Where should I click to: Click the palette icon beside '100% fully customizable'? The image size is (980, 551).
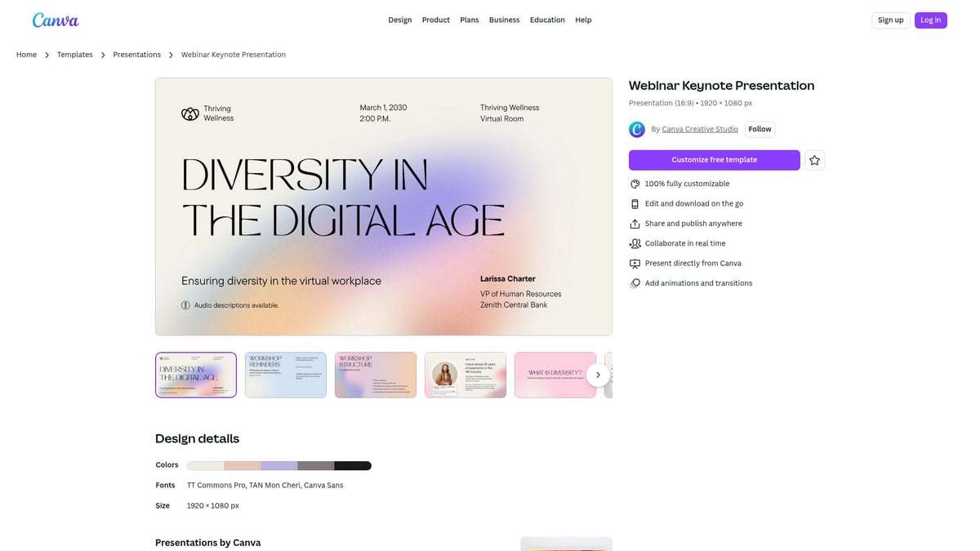635,184
